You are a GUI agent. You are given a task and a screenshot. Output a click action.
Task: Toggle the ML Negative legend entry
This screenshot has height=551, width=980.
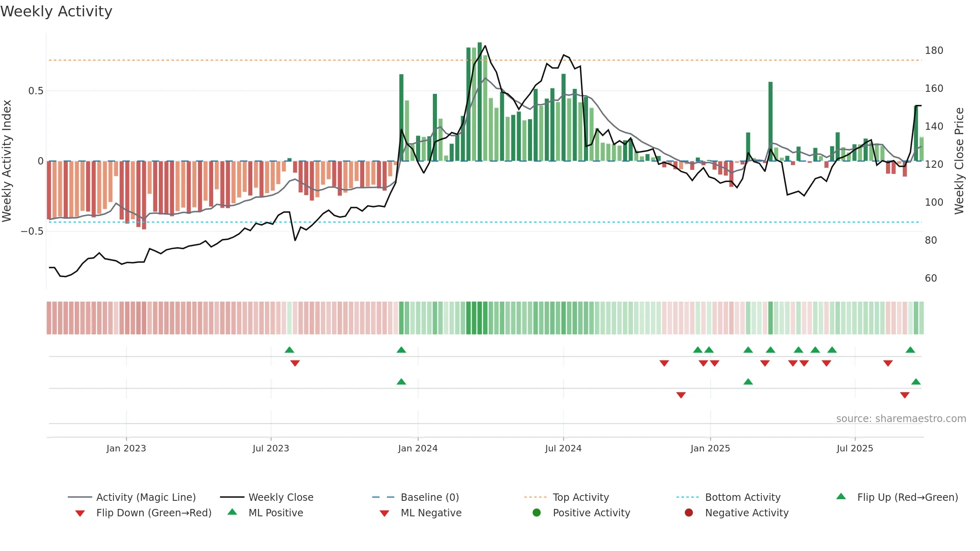pos(421,513)
